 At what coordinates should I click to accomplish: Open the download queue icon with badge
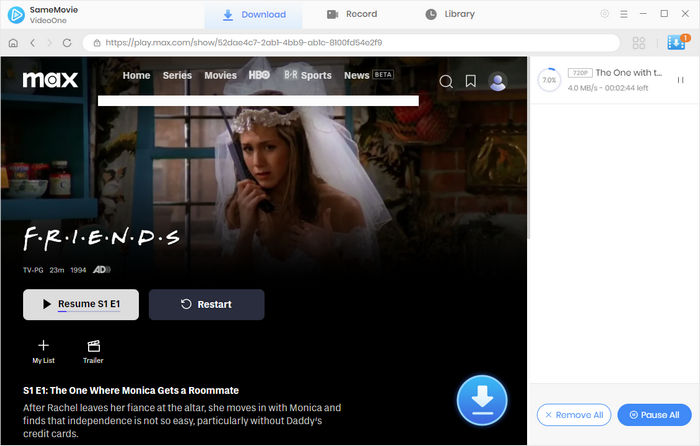point(678,42)
